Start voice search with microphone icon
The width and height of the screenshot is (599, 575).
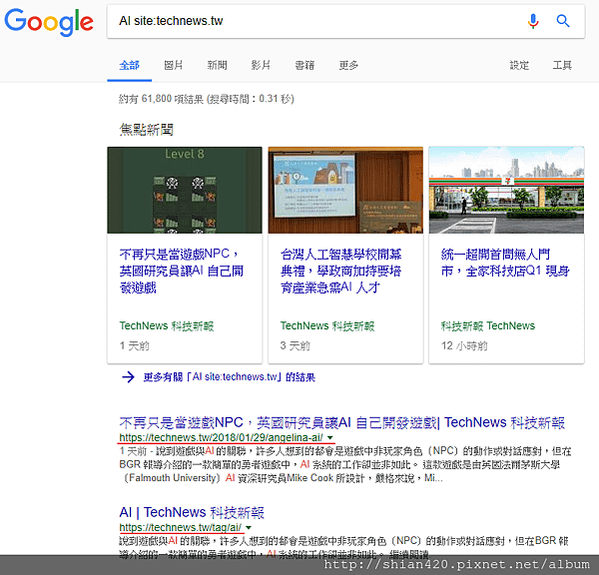click(533, 21)
